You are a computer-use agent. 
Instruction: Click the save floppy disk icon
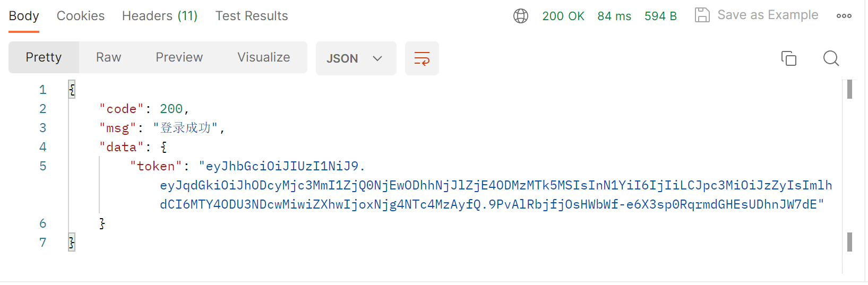(702, 15)
